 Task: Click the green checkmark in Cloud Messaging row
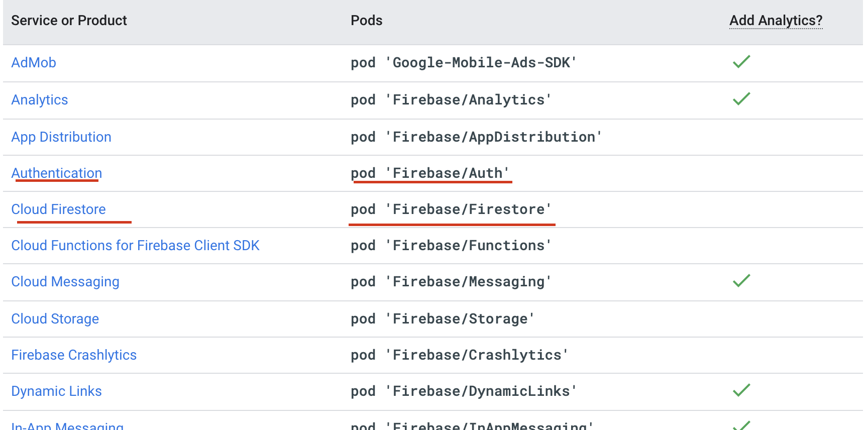(x=741, y=281)
